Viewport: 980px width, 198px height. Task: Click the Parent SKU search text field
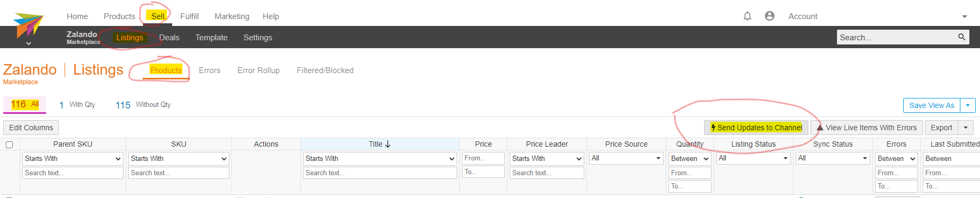(73, 173)
